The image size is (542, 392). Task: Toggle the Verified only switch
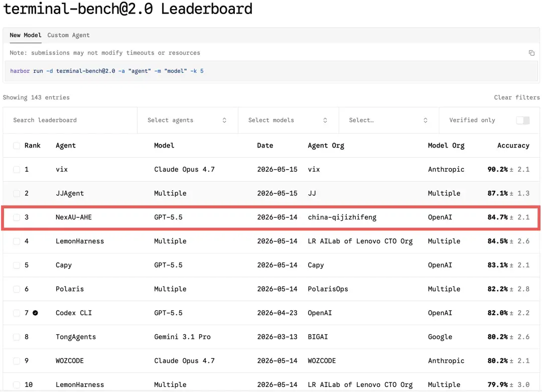coord(522,120)
